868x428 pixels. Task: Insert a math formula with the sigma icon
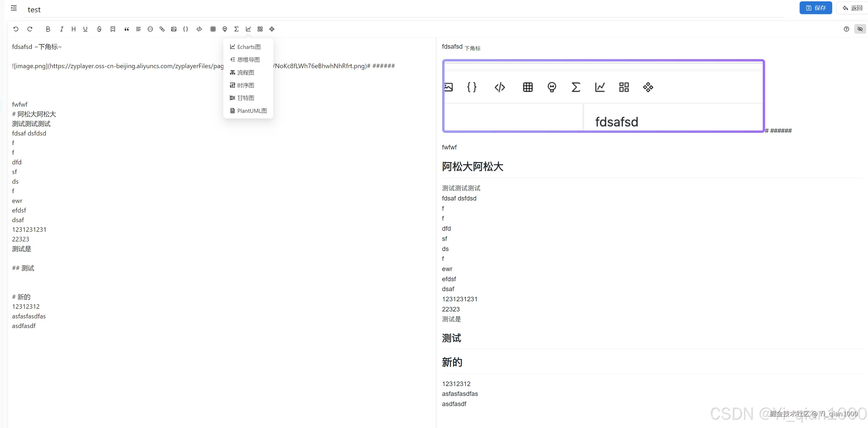pos(236,29)
